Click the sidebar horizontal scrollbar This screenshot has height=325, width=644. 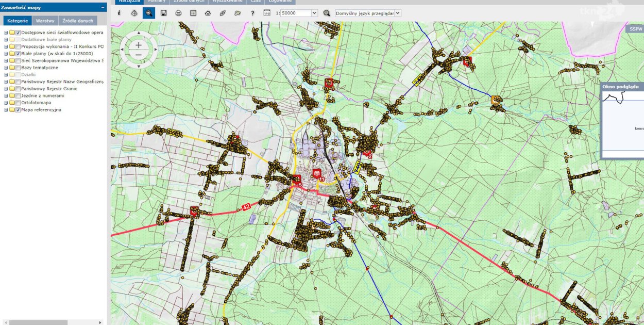54,322
